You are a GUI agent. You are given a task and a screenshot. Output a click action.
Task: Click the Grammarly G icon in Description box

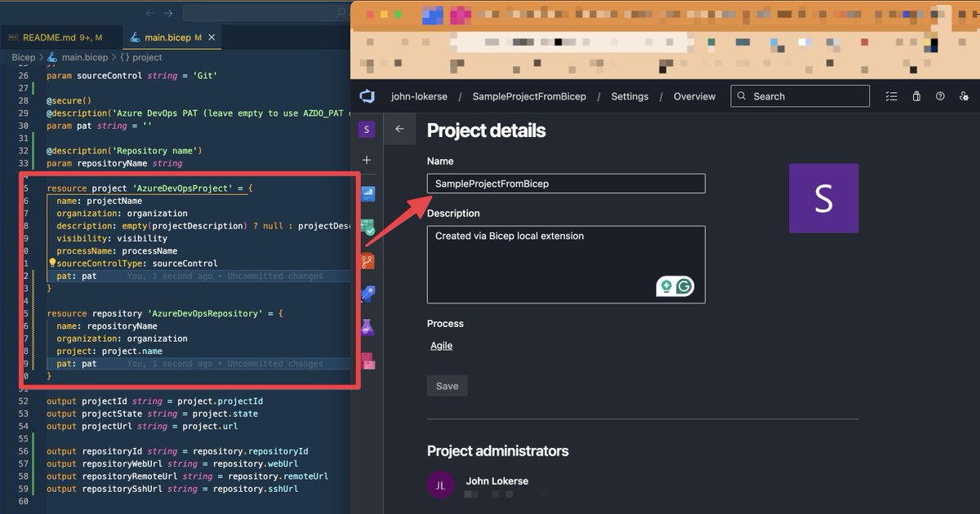tap(684, 286)
